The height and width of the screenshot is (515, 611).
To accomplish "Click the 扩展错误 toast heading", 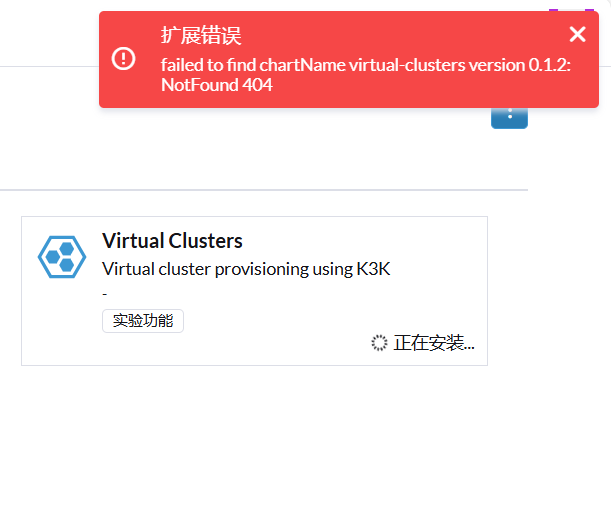I will coord(201,35).
